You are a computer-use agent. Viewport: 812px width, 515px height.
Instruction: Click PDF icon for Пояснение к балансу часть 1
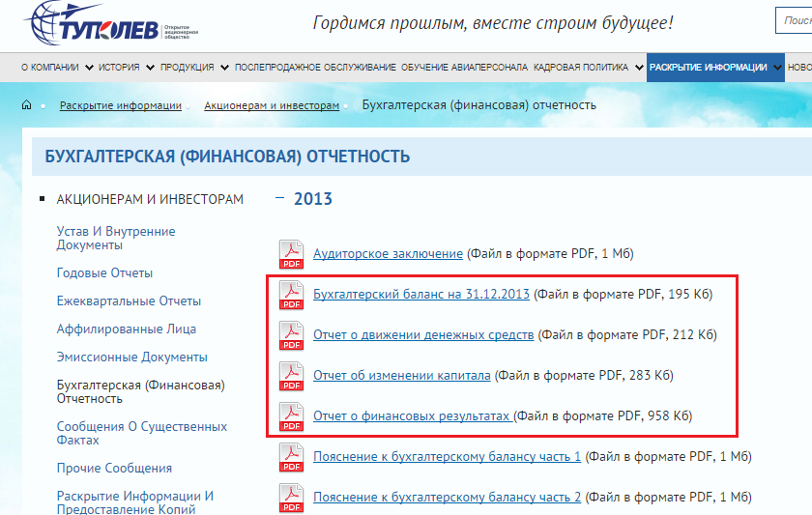tap(291, 456)
